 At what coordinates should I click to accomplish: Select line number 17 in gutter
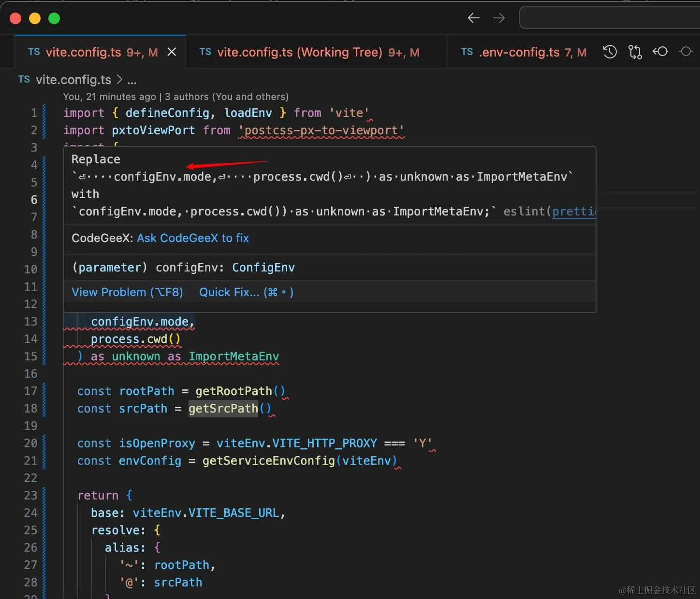pyautogui.click(x=31, y=391)
